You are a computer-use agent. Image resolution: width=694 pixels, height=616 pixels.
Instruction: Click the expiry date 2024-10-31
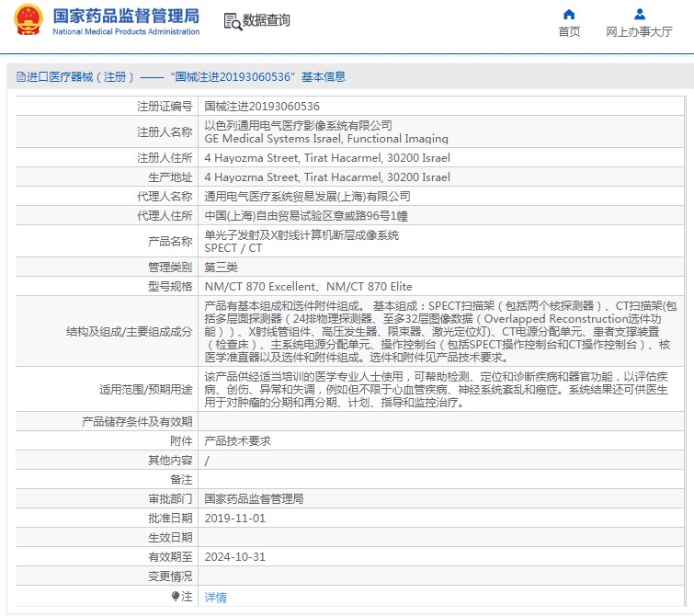coord(234,556)
